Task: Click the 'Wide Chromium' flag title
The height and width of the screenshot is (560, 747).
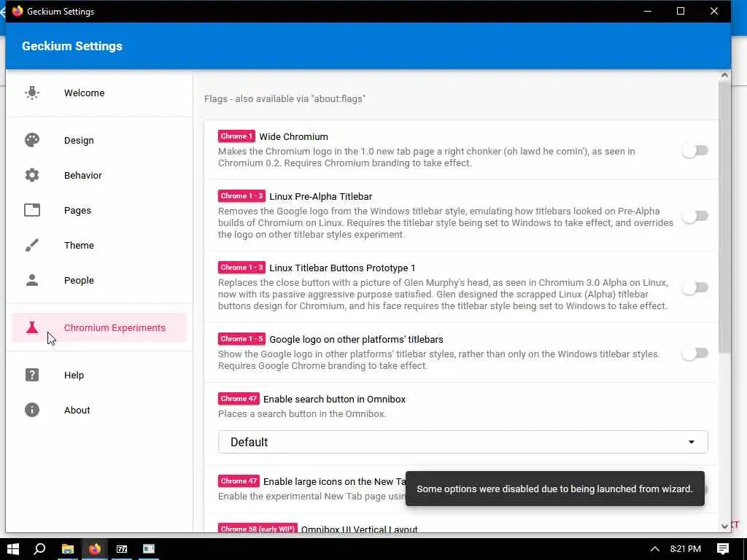Action: (293, 136)
